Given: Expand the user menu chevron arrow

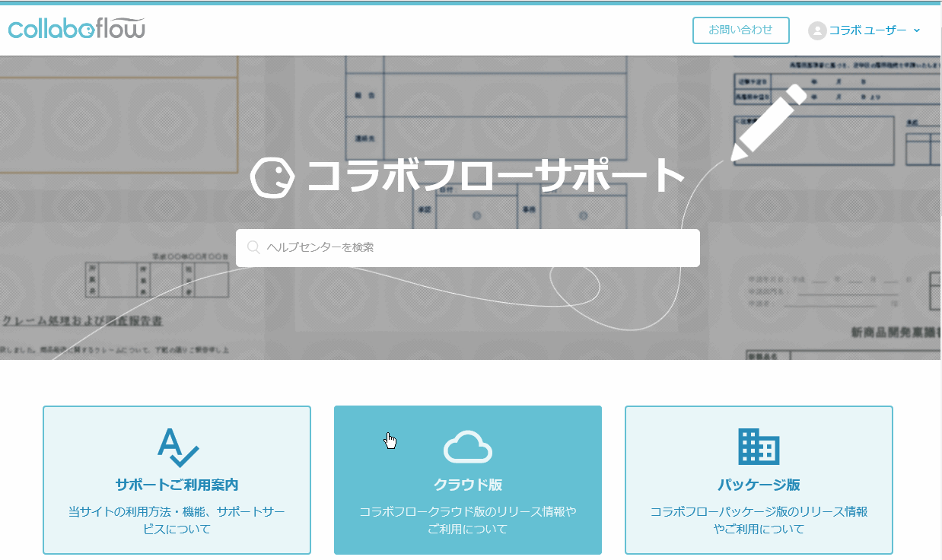Looking at the screenshot, I should [x=916, y=30].
